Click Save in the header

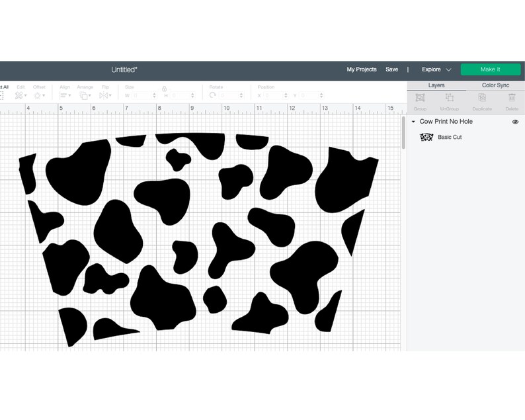(391, 69)
